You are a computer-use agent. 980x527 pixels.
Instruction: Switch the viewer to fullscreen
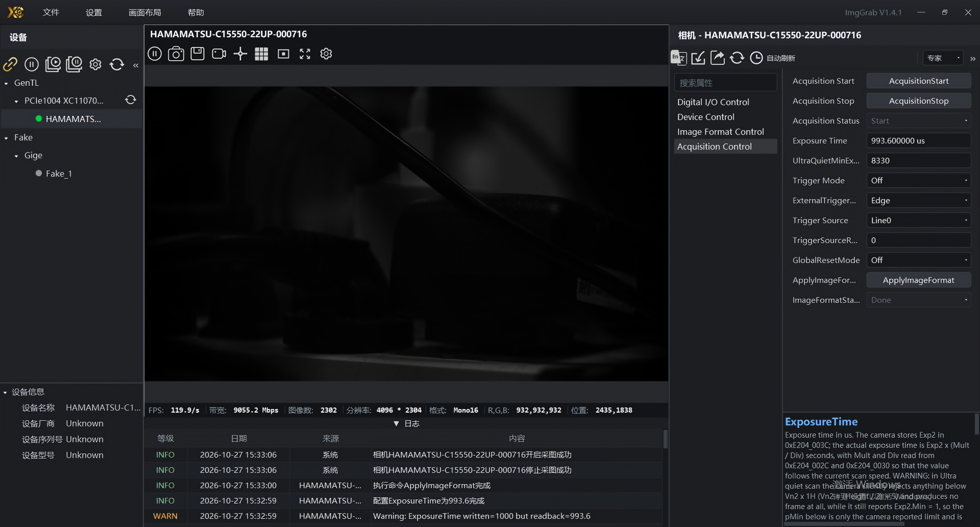pyautogui.click(x=305, y=54)
